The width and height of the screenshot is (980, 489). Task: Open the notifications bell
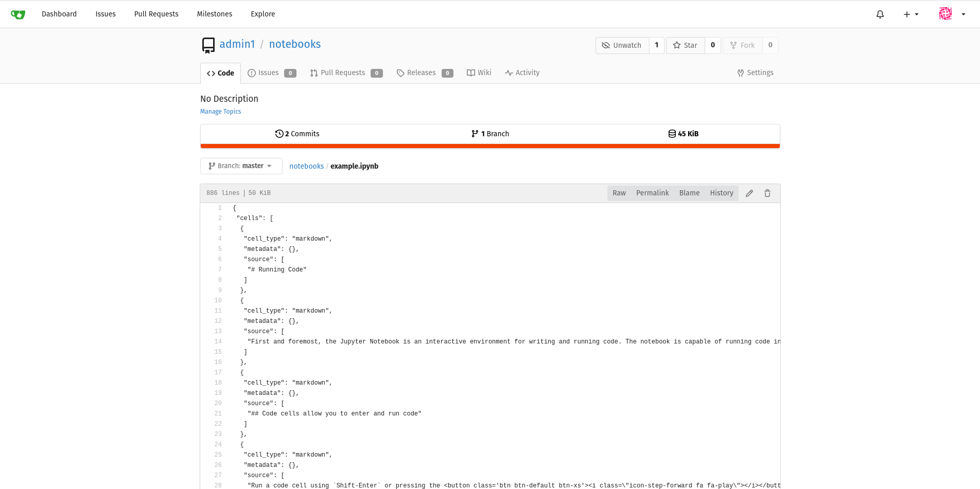880,14
